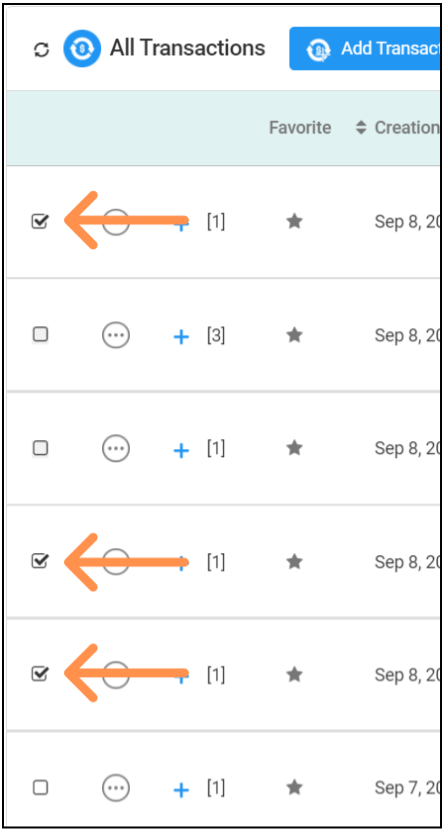This screenshot has width=443, height=830.
Task: Open the three-dot menu in the Sep 7 row
Action: [x=115, y=789]
